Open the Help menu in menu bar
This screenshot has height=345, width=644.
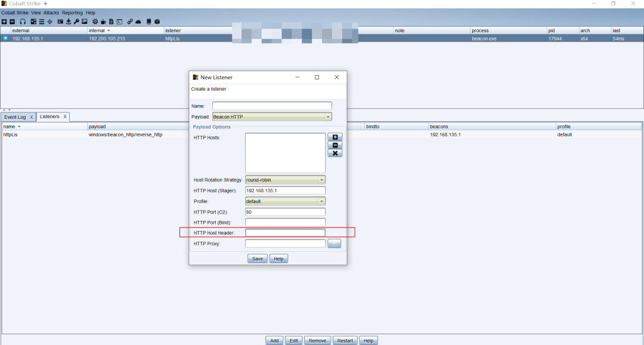(x=91, y=13)
